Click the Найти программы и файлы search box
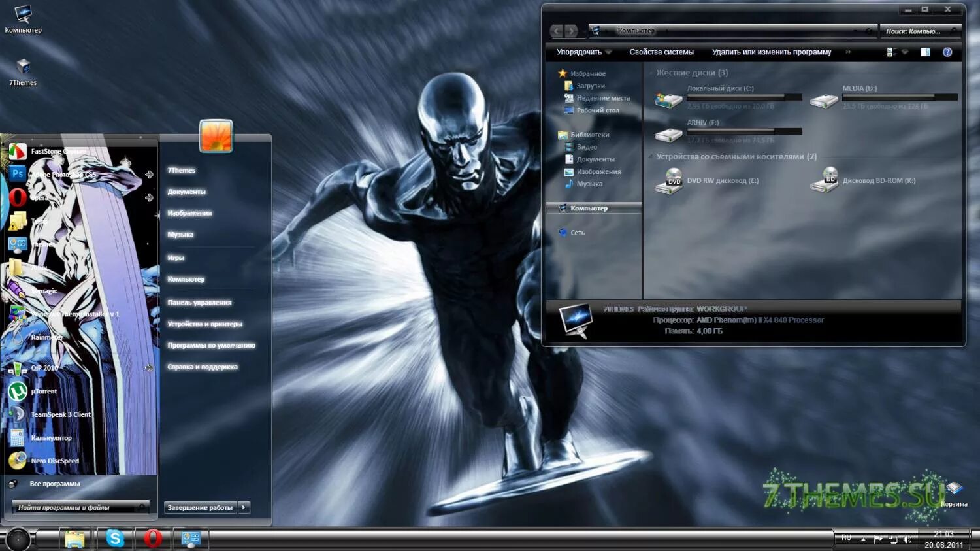 click(80, 507)
